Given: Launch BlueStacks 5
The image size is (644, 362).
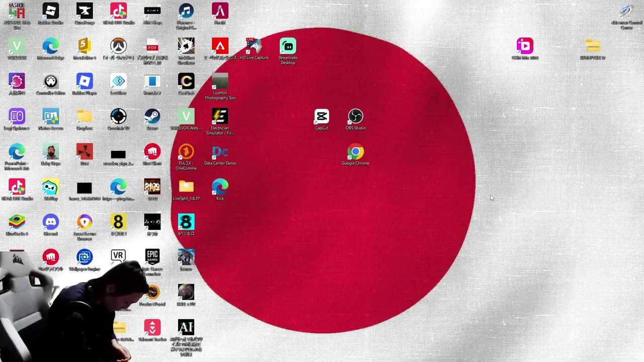Looking at the screenshot, I should click(x=17, y=222).
